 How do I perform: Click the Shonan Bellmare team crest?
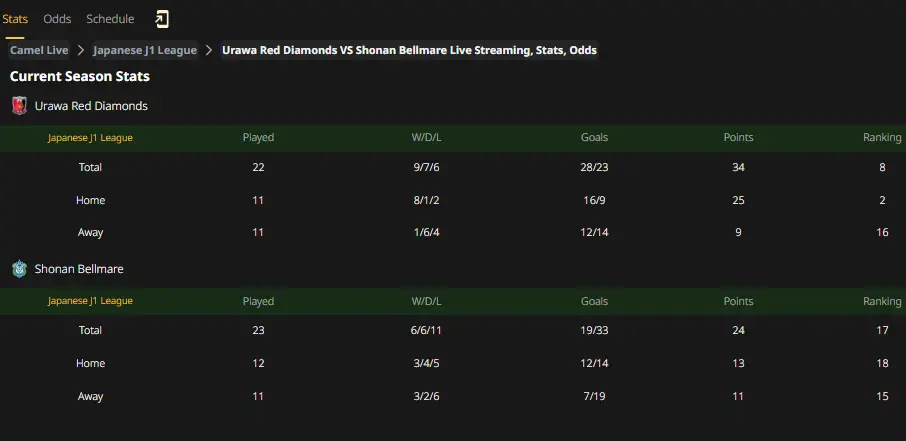tap(20, 269)
